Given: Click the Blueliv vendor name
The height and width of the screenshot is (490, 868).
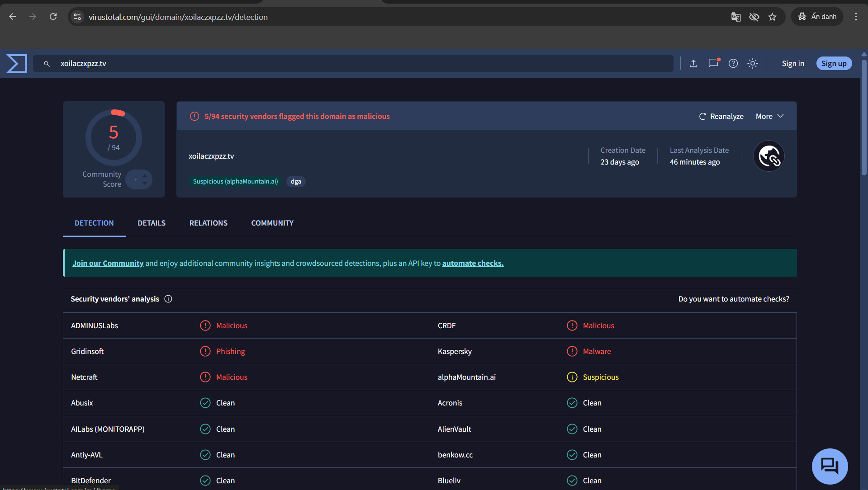Looking at the screenshot, I should tap(449, 481).
